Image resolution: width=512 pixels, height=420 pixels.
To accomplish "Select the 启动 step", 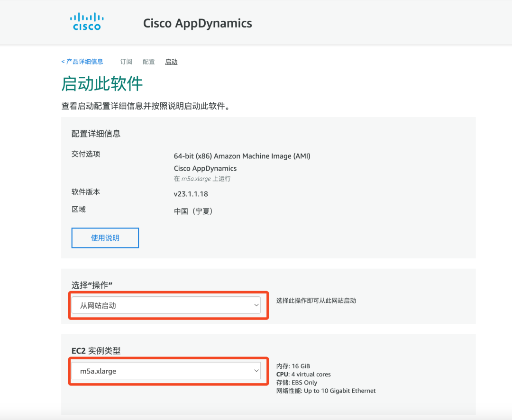I will coord(171,62).
